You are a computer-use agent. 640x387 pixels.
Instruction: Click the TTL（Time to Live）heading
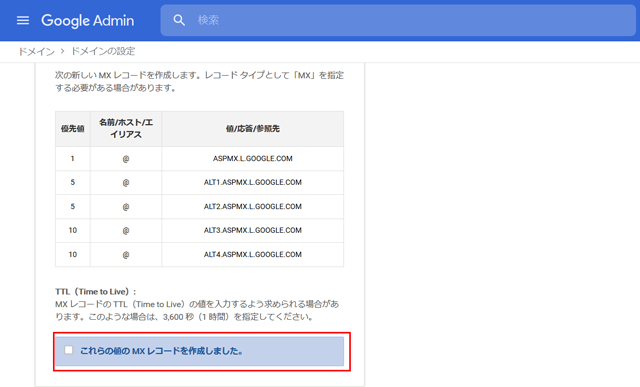point(96,291)
